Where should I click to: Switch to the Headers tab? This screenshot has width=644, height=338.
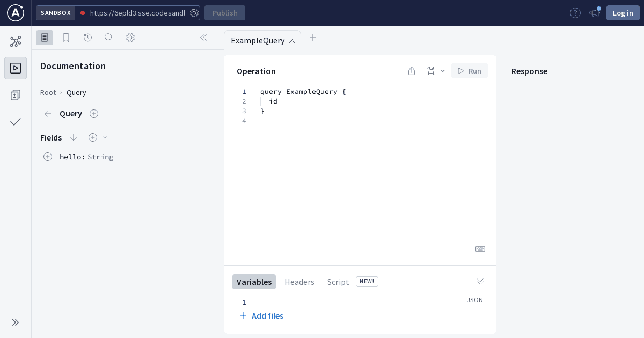click(x=299, y=282)
